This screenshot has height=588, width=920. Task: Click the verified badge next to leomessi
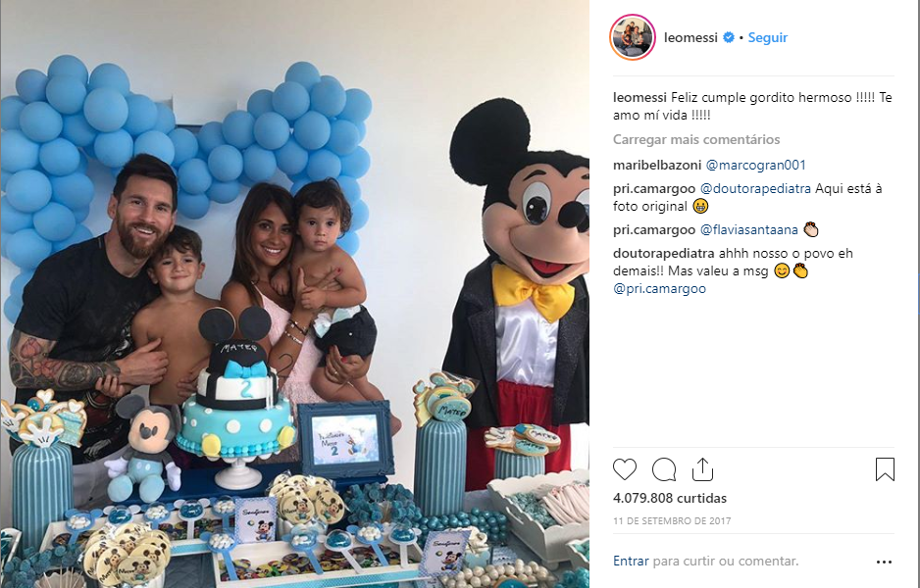[728, 37]
